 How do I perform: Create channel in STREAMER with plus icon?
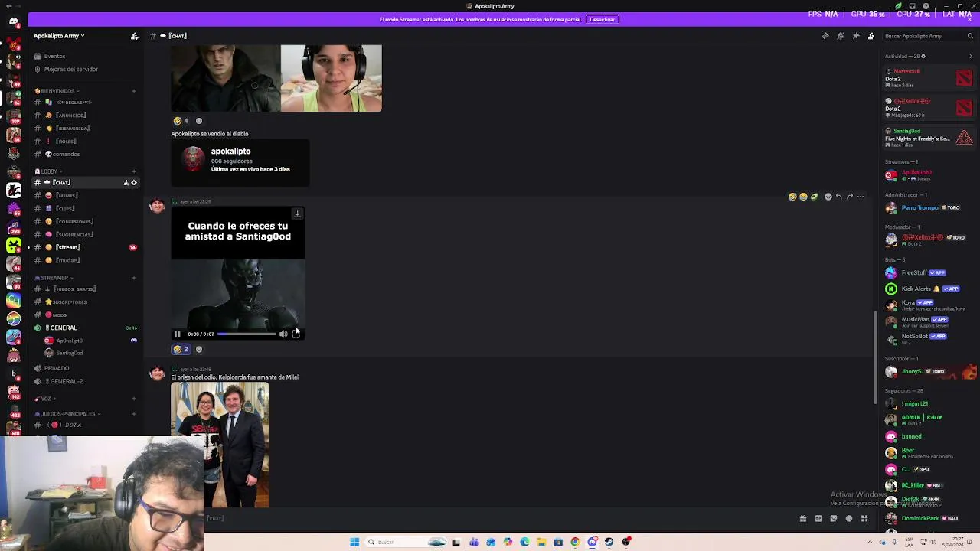[133, 278]
